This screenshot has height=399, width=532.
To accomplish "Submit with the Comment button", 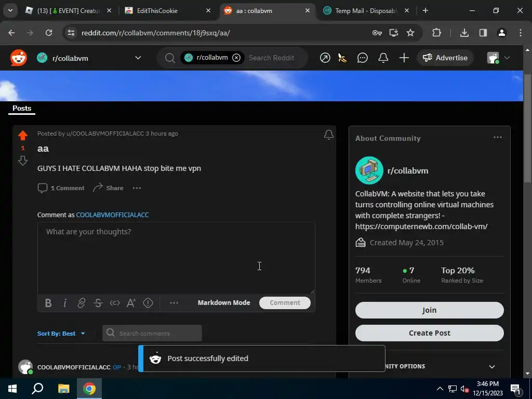I will [285, 303].
